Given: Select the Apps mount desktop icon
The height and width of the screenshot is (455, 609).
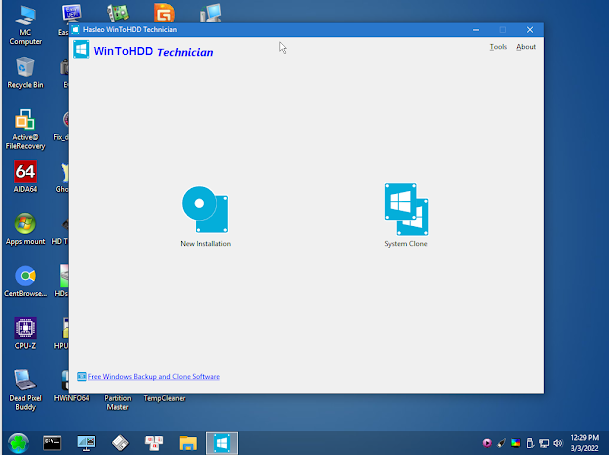Looking at the screenshot, I should coord(25,229).
